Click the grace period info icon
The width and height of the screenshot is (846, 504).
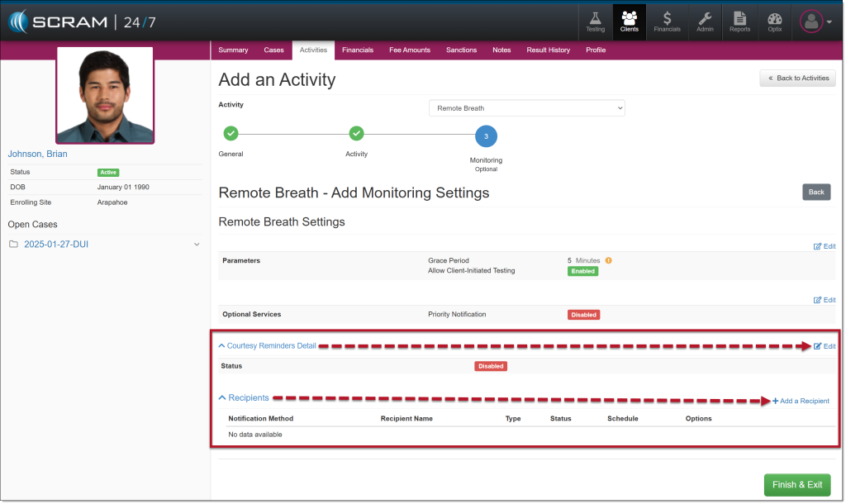click(609, 260)
